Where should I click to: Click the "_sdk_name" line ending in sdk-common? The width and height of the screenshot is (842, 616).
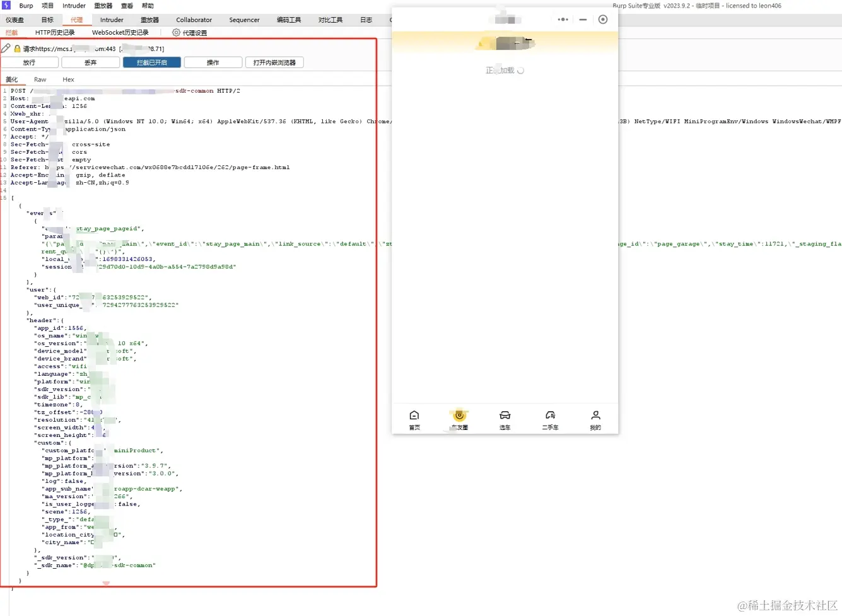click(95, 566)
